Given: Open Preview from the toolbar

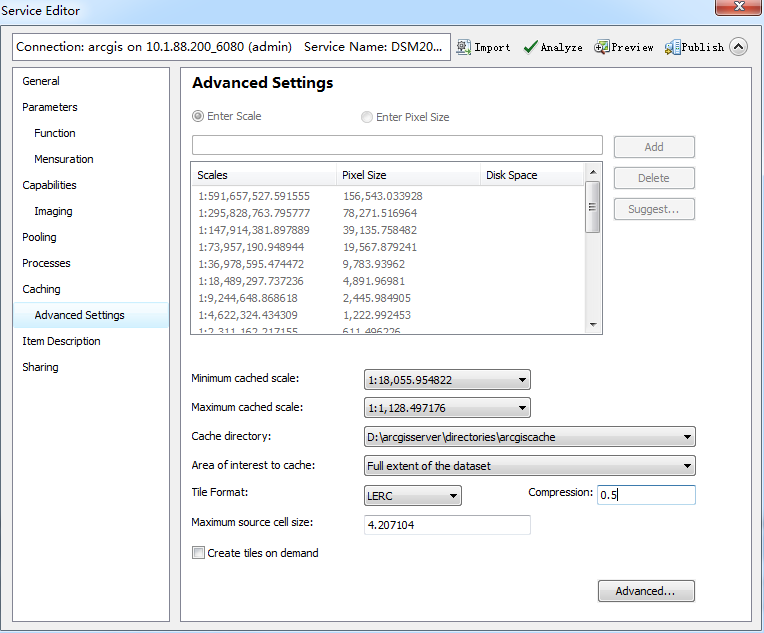Looking at the screenshot, I should coord(624,47).
